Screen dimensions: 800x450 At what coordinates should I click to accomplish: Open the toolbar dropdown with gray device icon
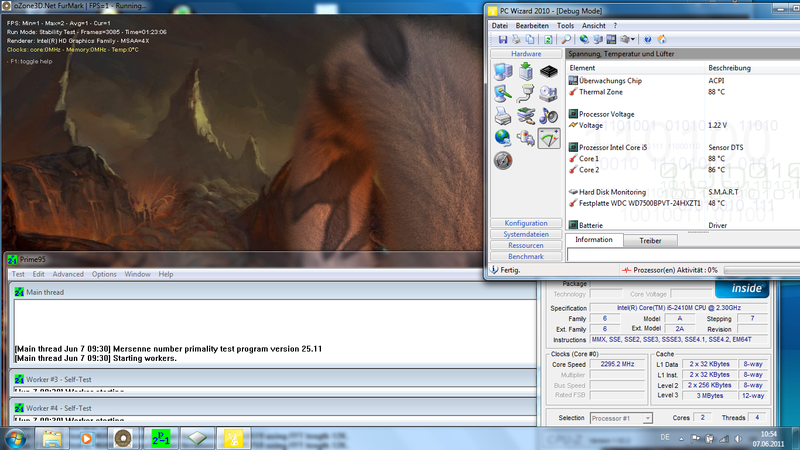point(628,39)
